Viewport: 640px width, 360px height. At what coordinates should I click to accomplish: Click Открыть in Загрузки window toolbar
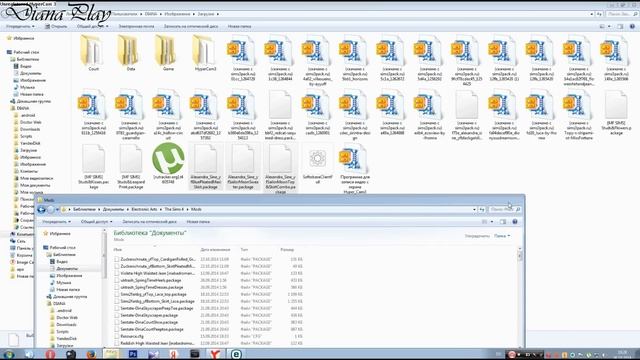(x=56, y=27)
